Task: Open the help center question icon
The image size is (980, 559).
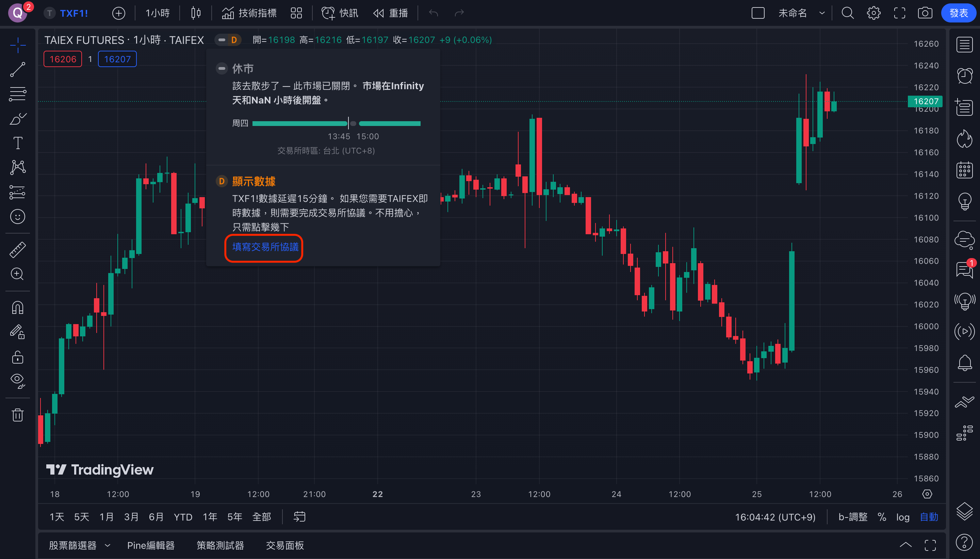Action: point(964,542)
